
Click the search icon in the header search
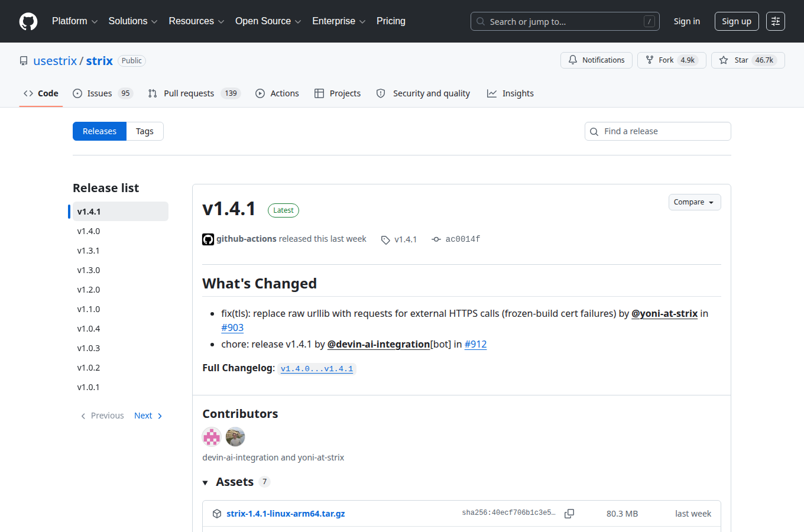pyautogui.click(x=481, y=22)
